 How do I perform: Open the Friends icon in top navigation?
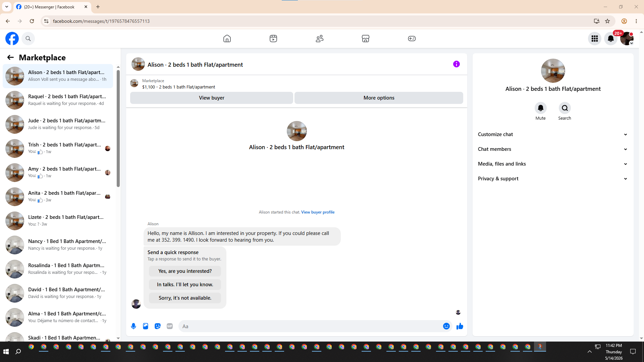[x=320, y=39]
